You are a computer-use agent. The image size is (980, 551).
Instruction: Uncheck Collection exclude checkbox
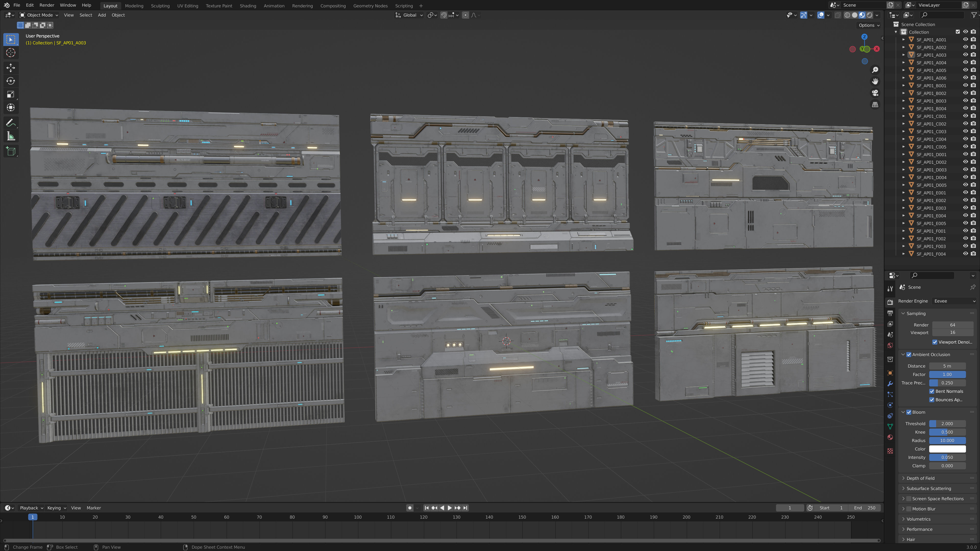(958, 32)
